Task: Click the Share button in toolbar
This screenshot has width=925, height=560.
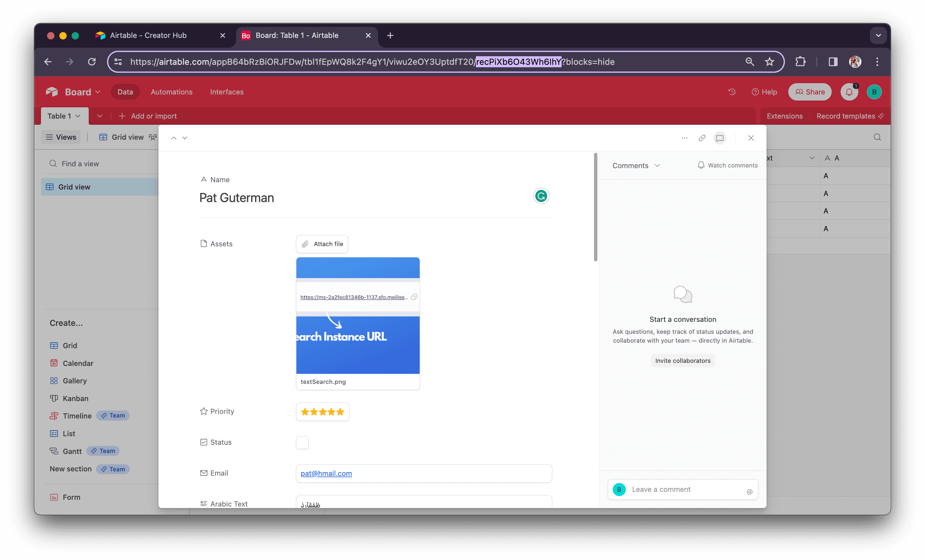Action: point(809,92)
